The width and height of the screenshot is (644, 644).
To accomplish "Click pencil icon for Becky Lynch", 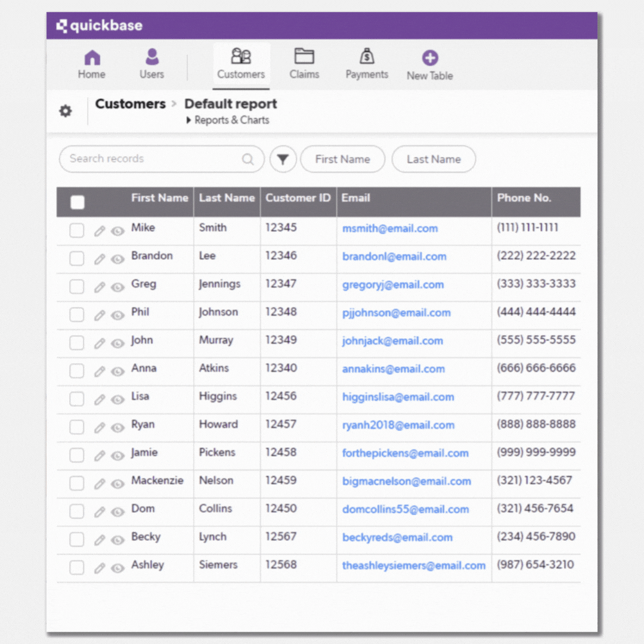I will [x=100, y=540].
